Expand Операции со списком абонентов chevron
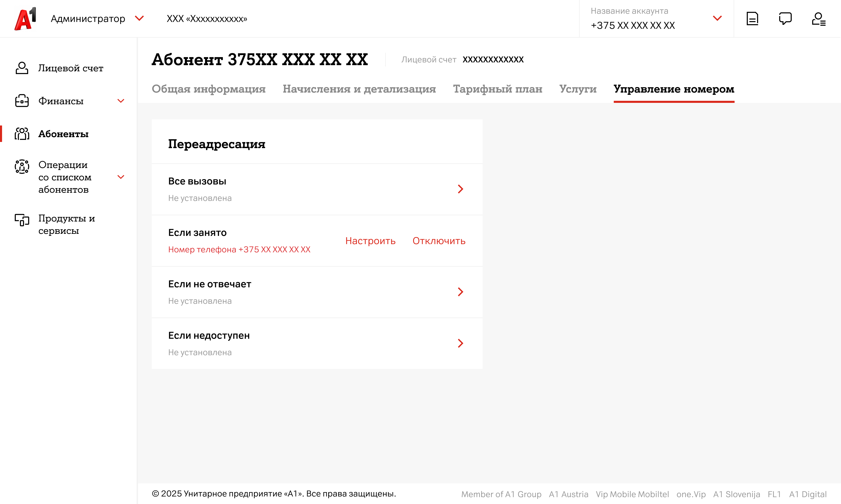This screenshot has height=504, width=841. point(121,177)
